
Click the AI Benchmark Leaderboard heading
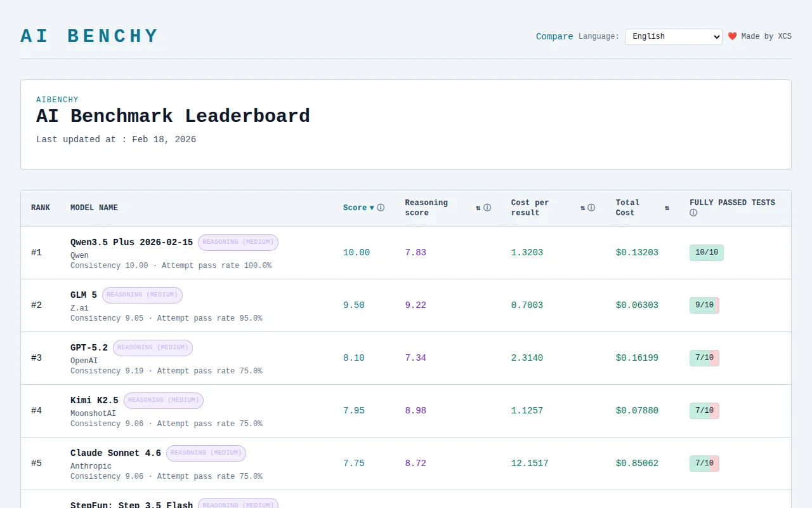173,116
